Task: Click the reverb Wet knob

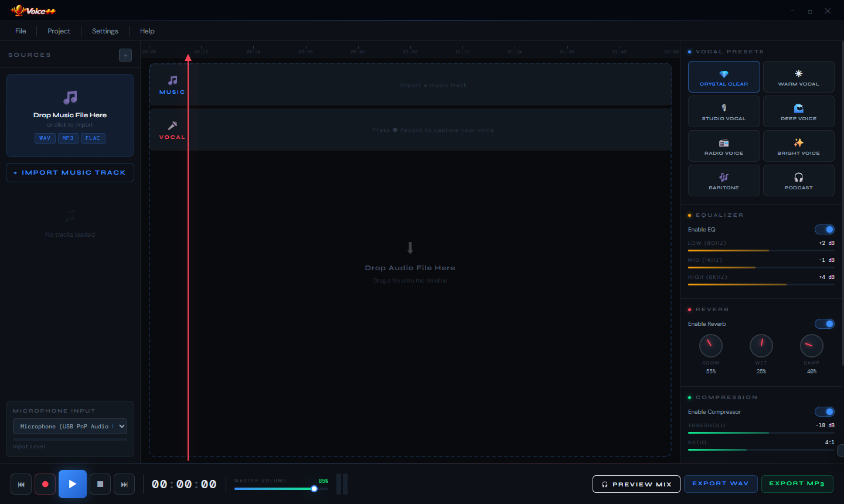Action: (x=761, y=346)
